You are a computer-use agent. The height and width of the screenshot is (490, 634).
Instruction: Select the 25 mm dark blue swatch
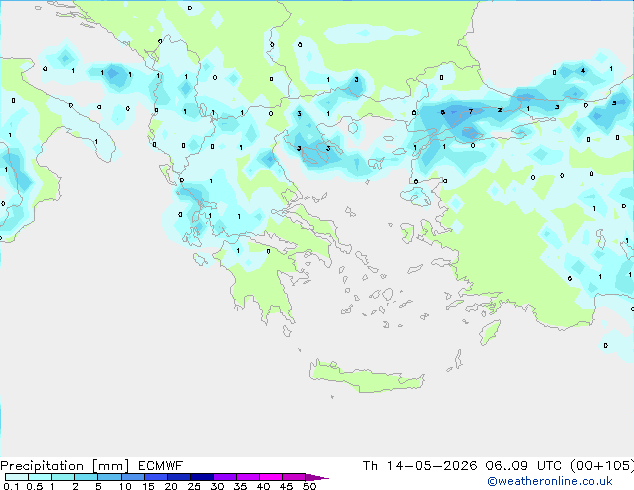201,477
